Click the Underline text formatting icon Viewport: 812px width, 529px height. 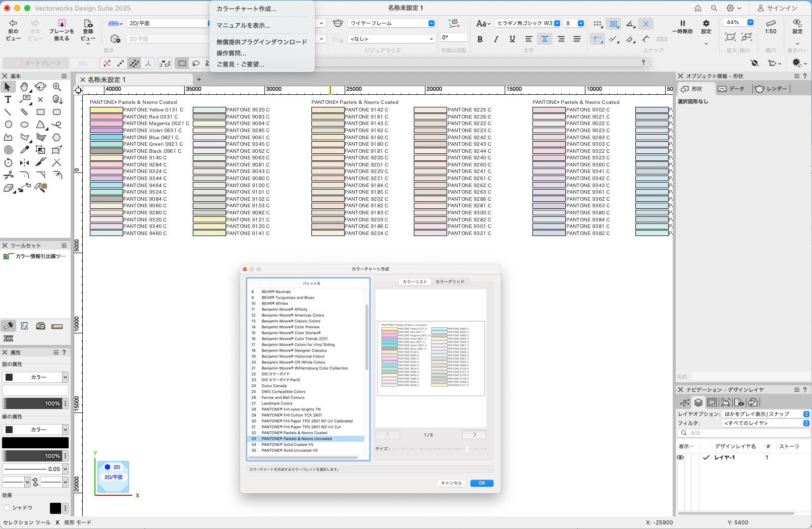(512, 39)
